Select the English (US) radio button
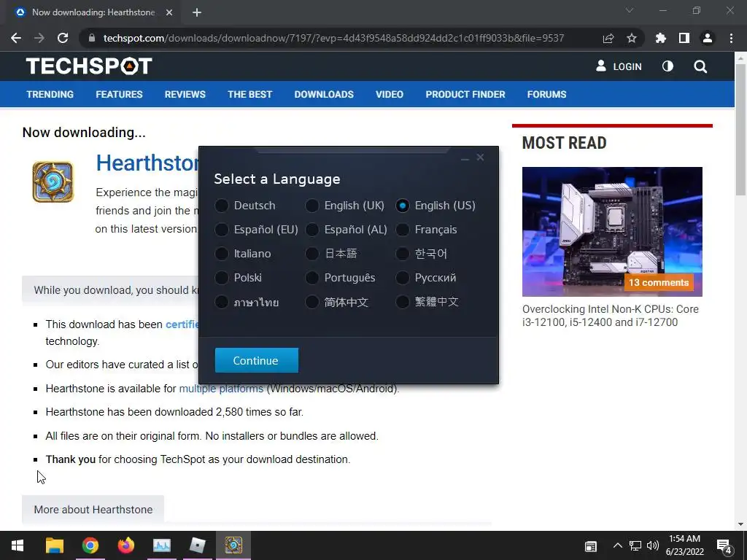This screenshot has height=560, width=747. [x=403, y=206]
